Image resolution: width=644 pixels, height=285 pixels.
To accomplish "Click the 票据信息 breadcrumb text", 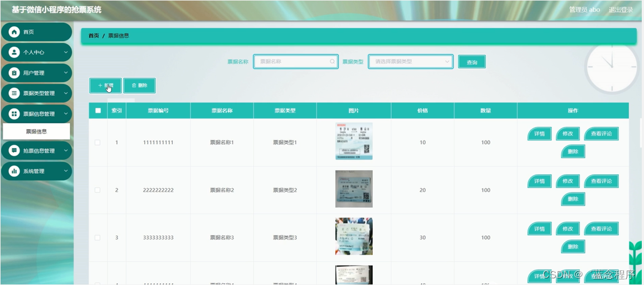I will (x=119, y=36).
